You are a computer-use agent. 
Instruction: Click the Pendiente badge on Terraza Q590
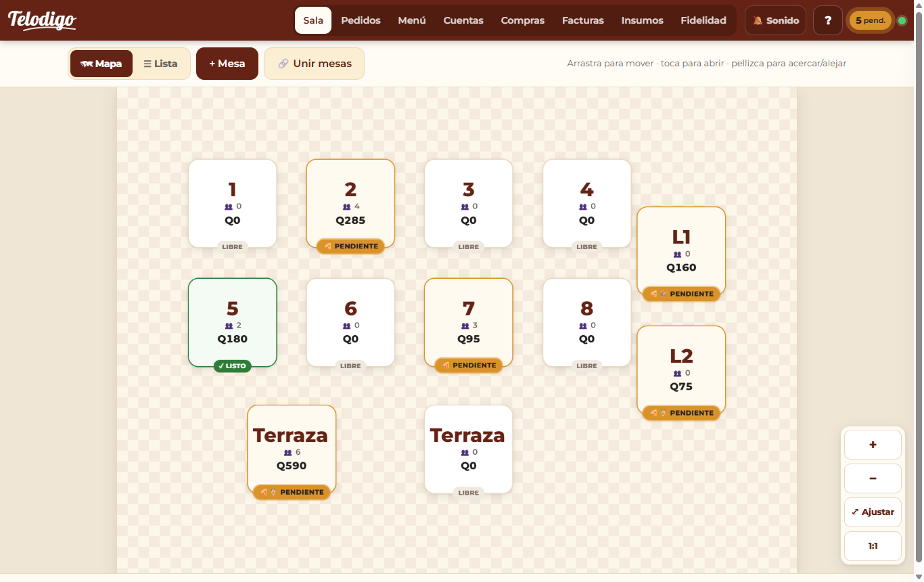click(292, 492)
